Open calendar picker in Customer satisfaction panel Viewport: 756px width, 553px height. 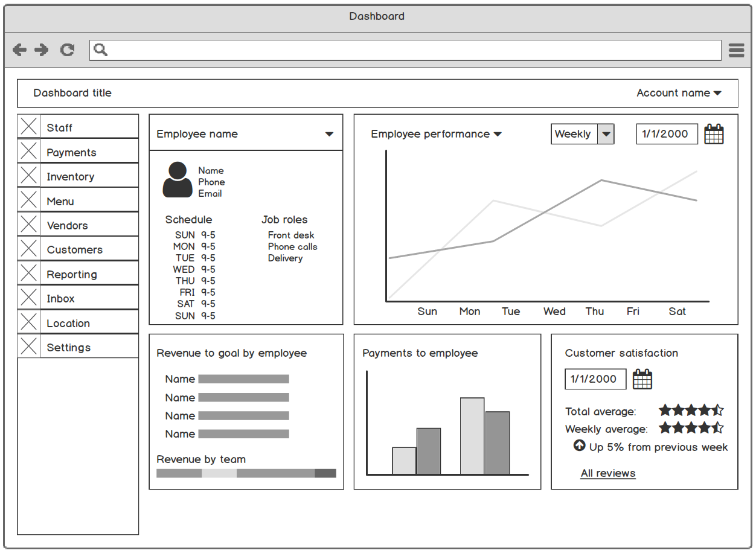coord(642,379)
